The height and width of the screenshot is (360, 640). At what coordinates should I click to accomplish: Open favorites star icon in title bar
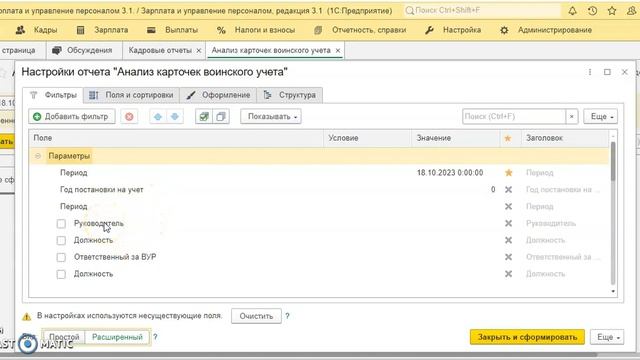(x=612, y=11)
